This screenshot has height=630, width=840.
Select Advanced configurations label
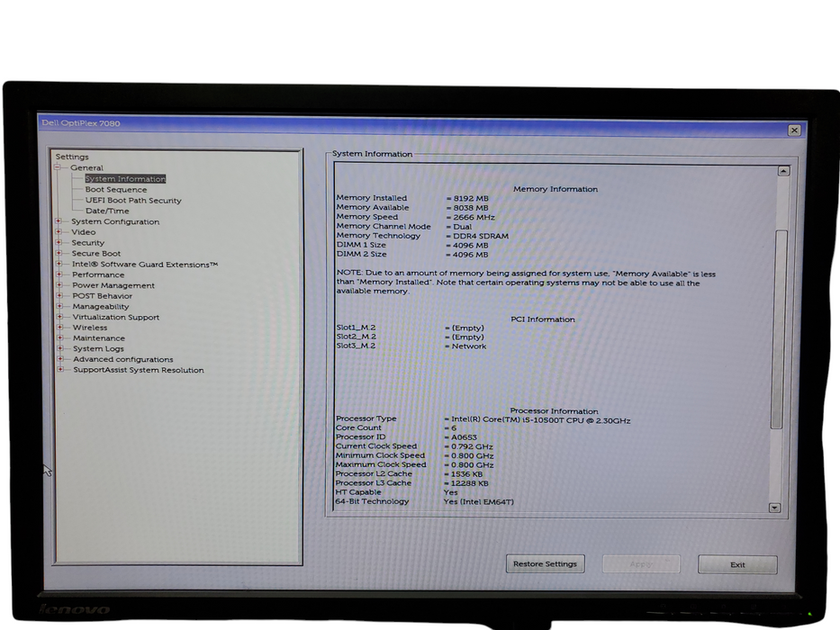point(123,359)
